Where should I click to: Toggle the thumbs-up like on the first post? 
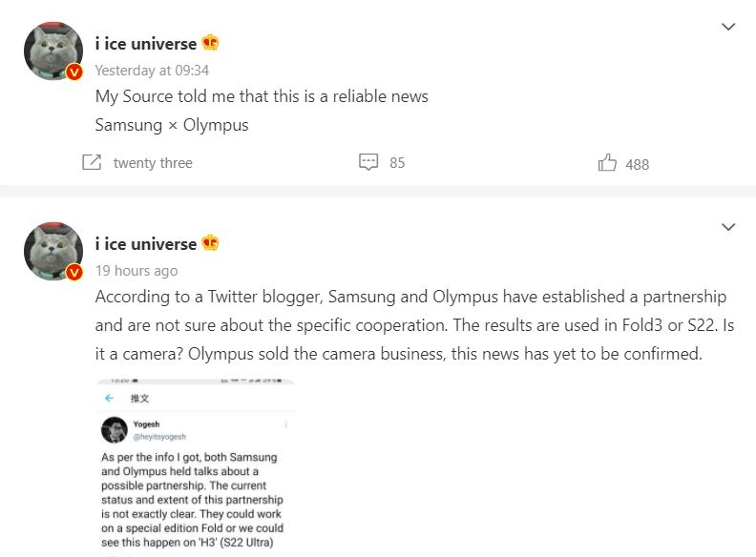click(x=607, y=163)
